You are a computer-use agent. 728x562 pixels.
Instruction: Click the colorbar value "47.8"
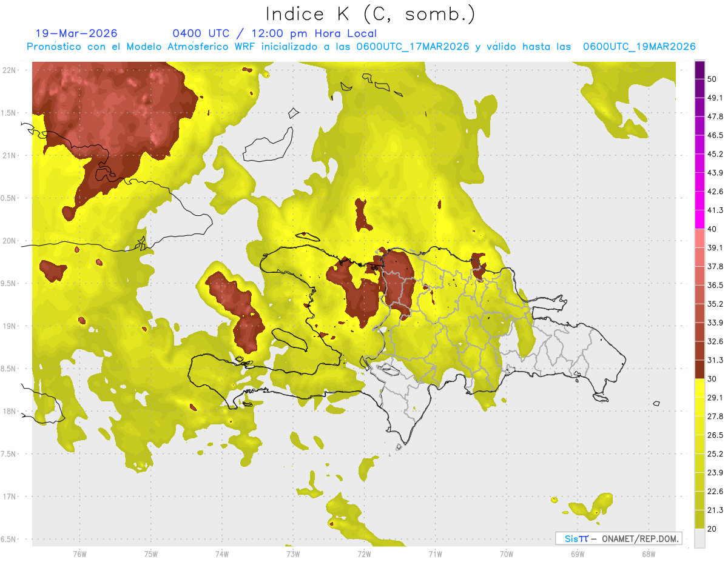point(715,116)
